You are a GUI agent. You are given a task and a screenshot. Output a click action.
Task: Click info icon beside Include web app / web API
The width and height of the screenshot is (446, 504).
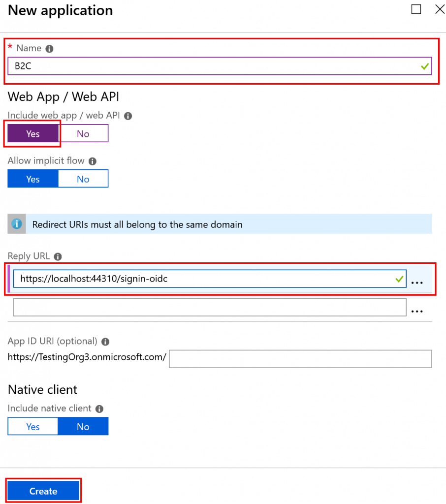coord(128,116)
